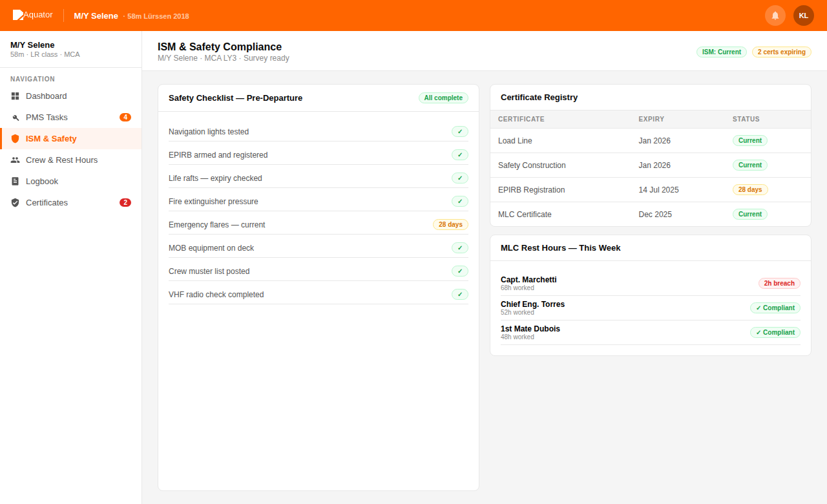
Task: Click the Certificates shield-check icon
Action: pos(16,203)
